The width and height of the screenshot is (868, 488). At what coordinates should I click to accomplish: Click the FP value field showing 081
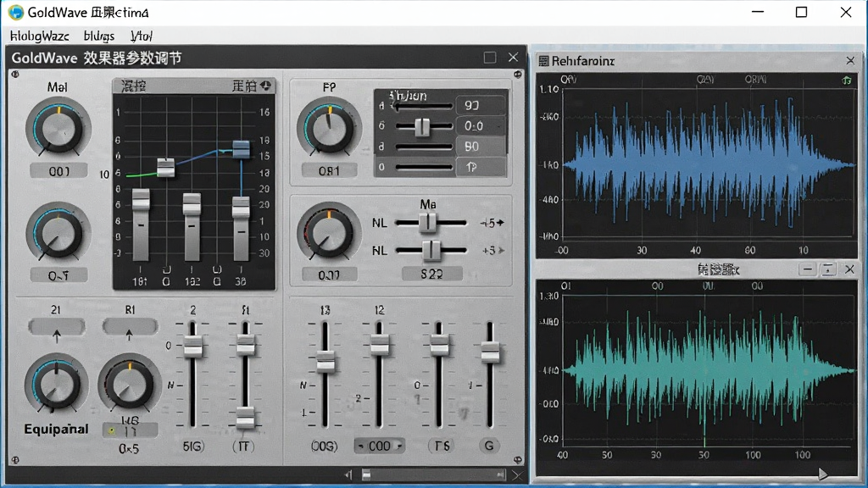click(330, 171)
